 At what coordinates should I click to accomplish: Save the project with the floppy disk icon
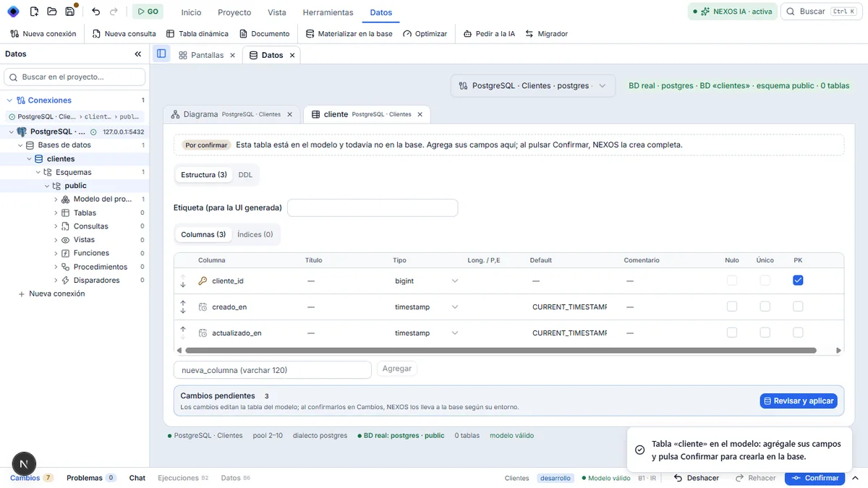click(69, 12)
